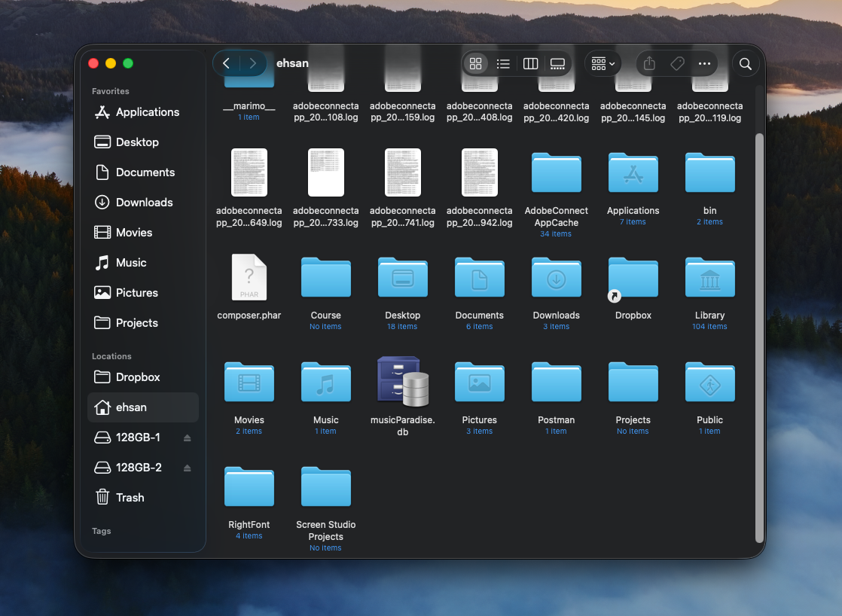The height and width of the screenshot is (616, 842).
Task: Select the musicParadise.db file
Action: point(402,382)
